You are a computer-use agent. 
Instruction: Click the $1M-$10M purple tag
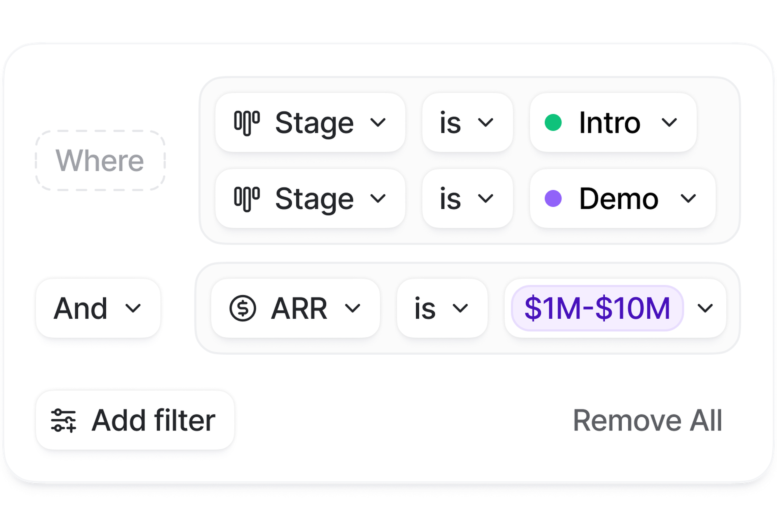point(597,308)
